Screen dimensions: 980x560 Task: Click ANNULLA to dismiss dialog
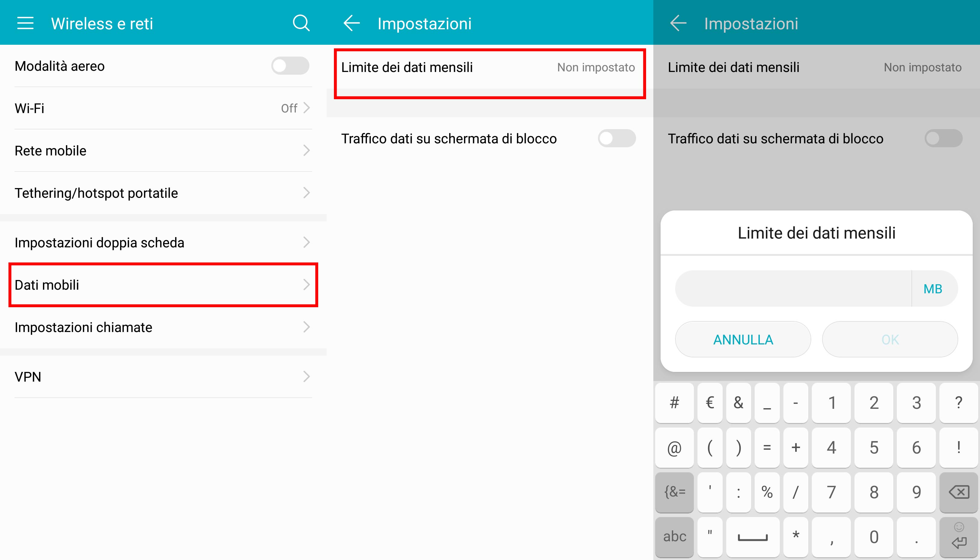744,340
